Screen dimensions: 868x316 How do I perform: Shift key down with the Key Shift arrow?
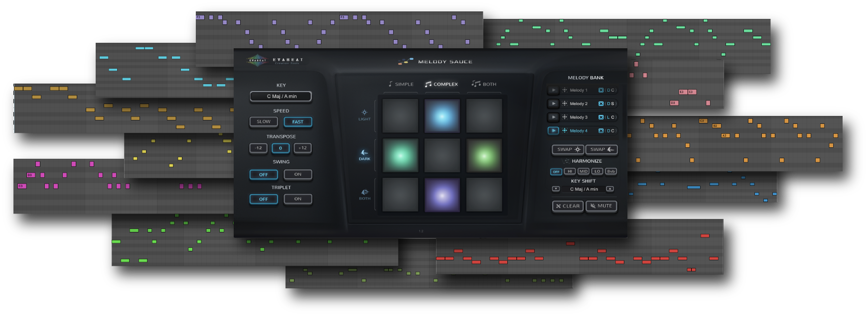(556, 189)
